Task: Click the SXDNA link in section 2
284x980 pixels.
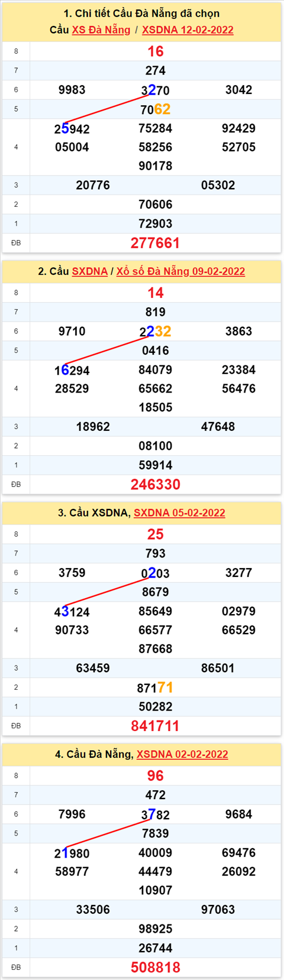Action: [x=90, y=271]
